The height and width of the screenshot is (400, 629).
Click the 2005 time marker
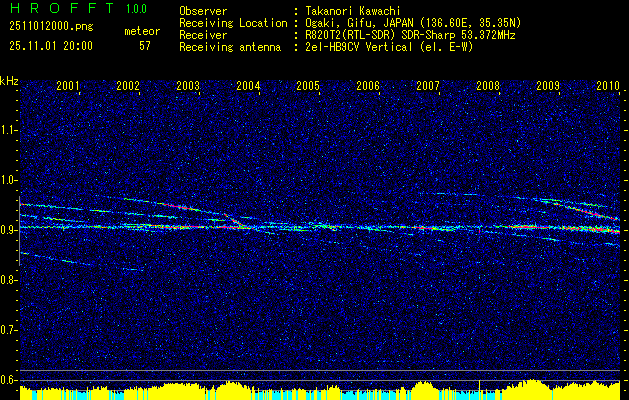tap(308, 85)
